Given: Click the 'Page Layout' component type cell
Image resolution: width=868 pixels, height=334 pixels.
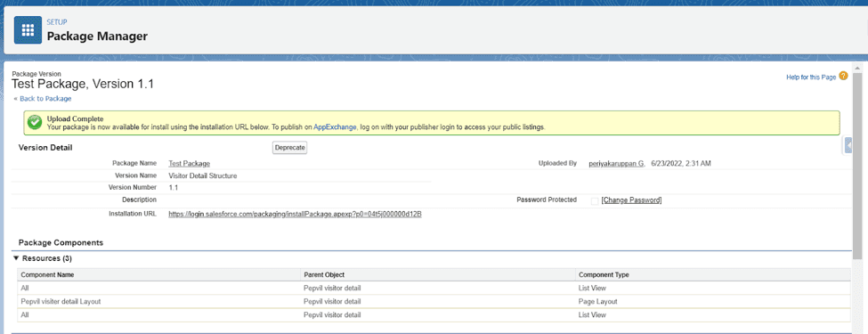Looking at the screenshot, I should pyautogui.click(x=597, y=301).
